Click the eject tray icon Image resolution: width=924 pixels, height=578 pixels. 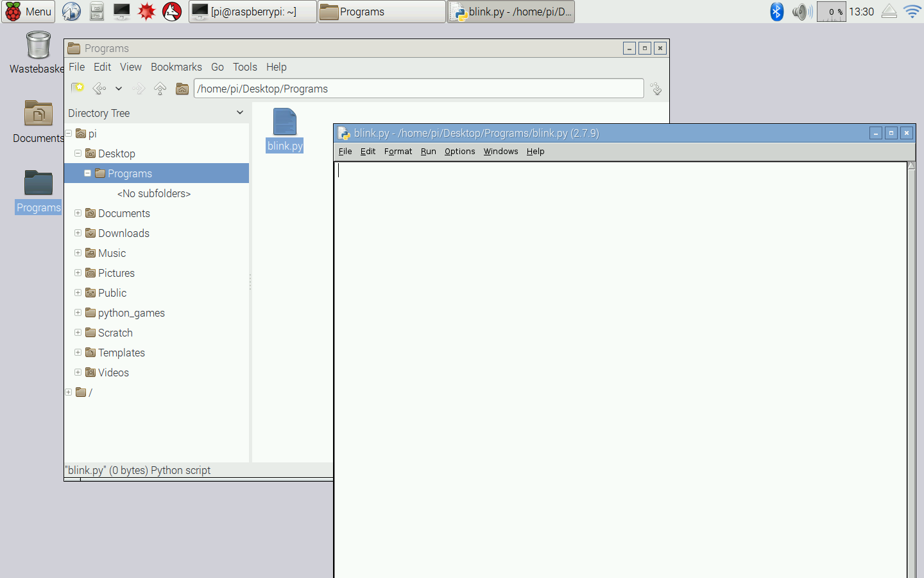[x=889, y=12]
